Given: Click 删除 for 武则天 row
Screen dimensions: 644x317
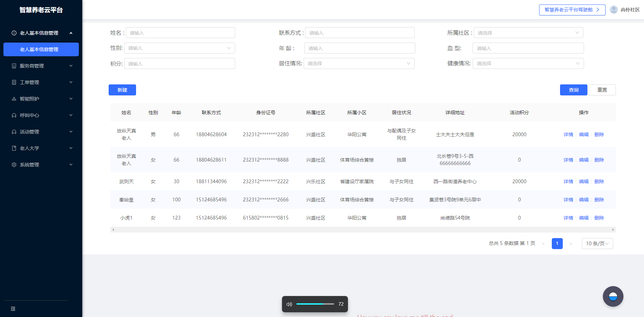Looking at the screenshot, I should coord(599,181).
